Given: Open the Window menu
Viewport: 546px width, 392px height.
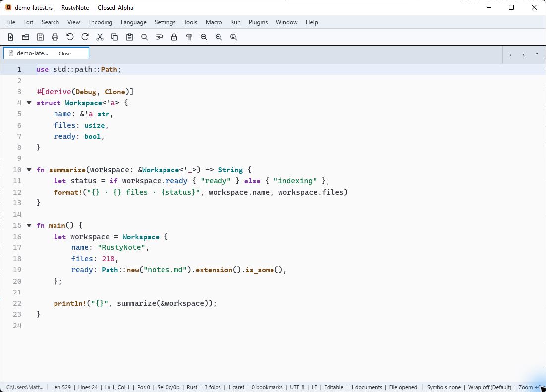Looking at the screenshot, I should click(x=286, y=22).
